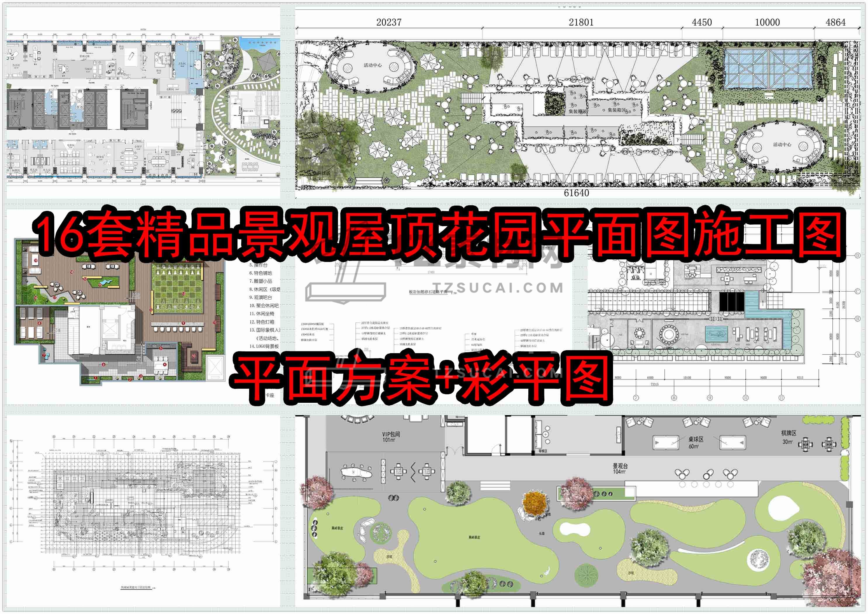Click dimension value 4450
The height and width of the screenshot is (614, 868).
[702, 22]
